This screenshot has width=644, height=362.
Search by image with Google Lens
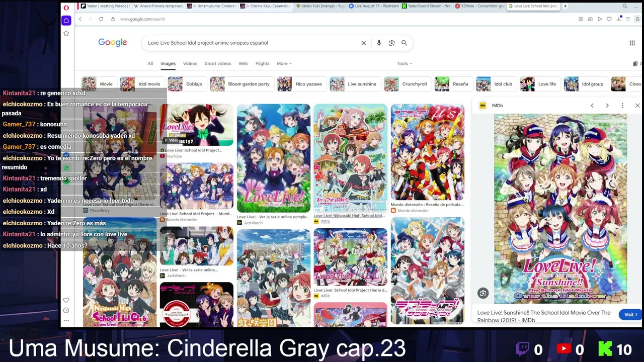(391, 43)
